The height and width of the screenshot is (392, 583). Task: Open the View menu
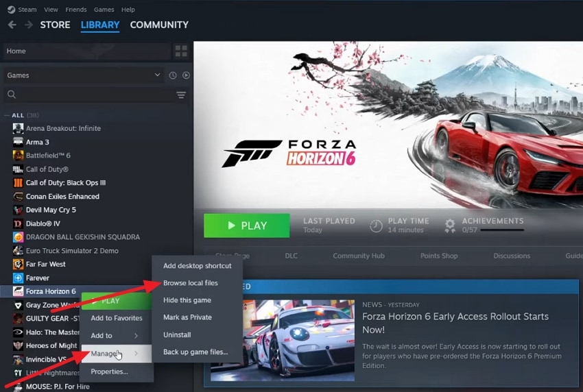[51, 10]
